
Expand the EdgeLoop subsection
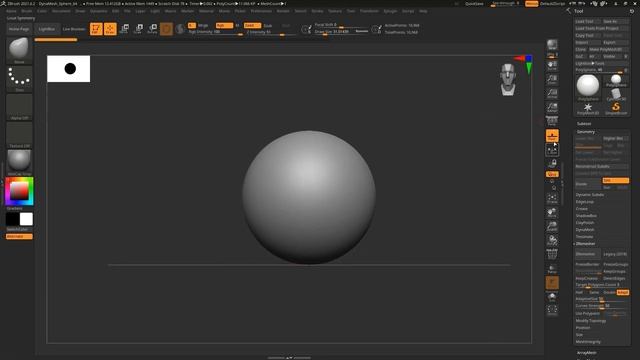584,202
